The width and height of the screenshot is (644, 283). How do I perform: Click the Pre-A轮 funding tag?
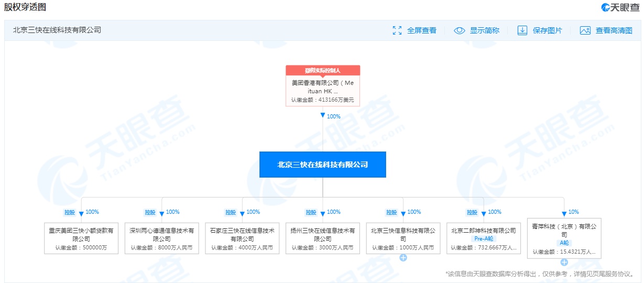[484, 238]
